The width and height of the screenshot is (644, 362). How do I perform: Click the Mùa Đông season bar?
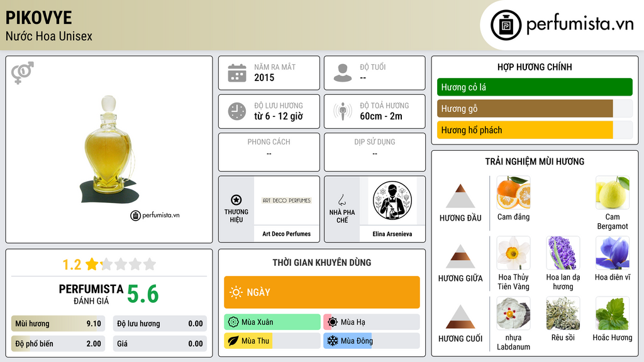[372, 341]
